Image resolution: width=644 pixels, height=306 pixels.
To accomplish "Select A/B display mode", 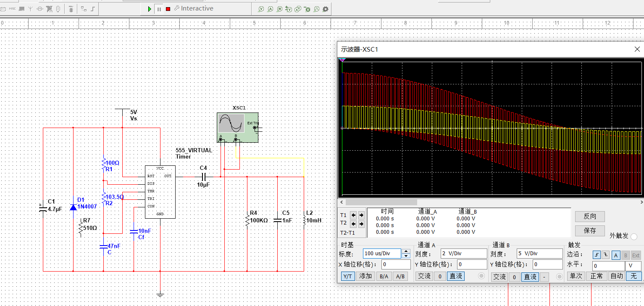I will coord(400,276).
